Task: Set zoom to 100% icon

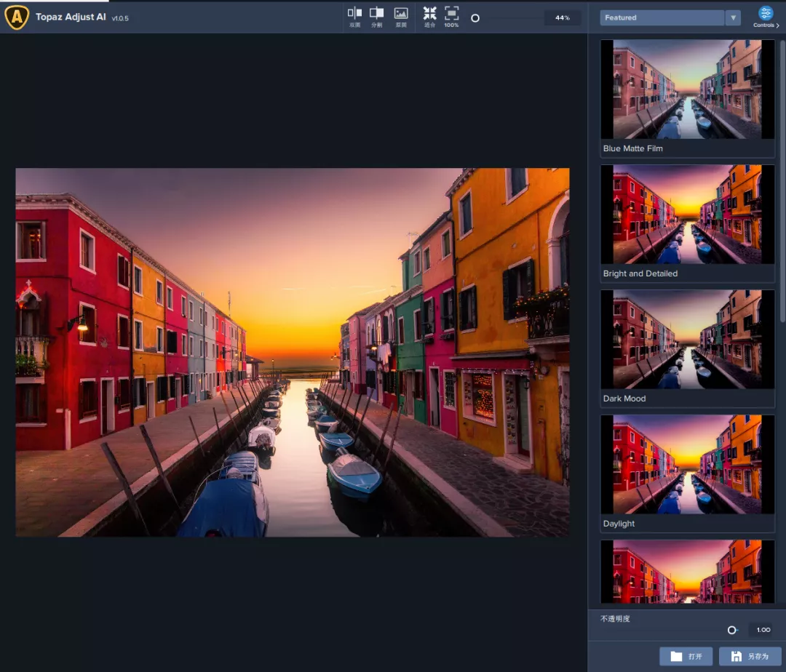Action: pyautogui.click(x=451, y=16)
